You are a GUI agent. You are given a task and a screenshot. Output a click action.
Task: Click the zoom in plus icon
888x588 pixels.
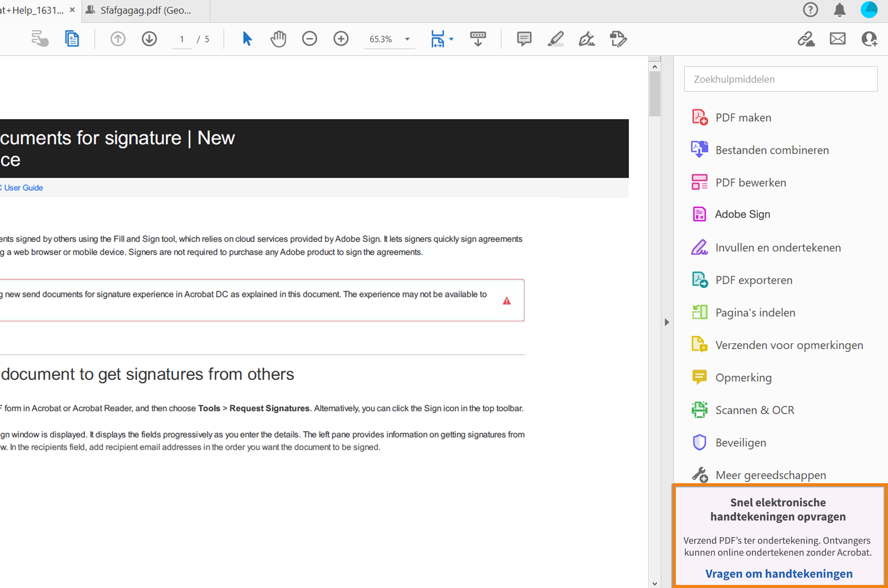pyautogui.click(x=341, y=39)
